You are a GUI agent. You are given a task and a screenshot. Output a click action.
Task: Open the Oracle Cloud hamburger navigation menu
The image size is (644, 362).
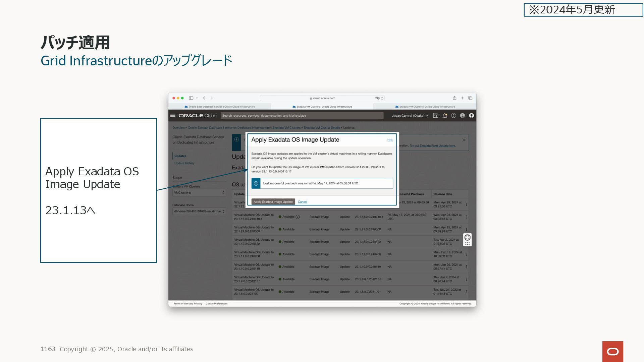point(173,115)
